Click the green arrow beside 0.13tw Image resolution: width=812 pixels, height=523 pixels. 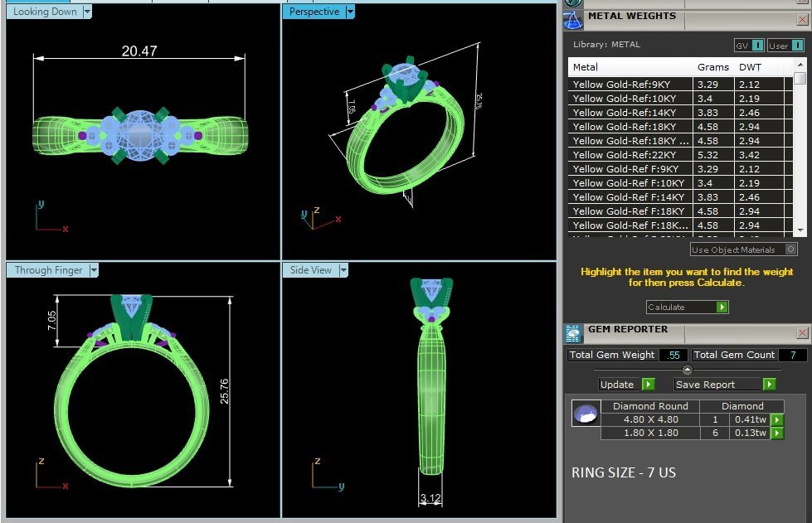pyautogui.click(x=777, y=433)
